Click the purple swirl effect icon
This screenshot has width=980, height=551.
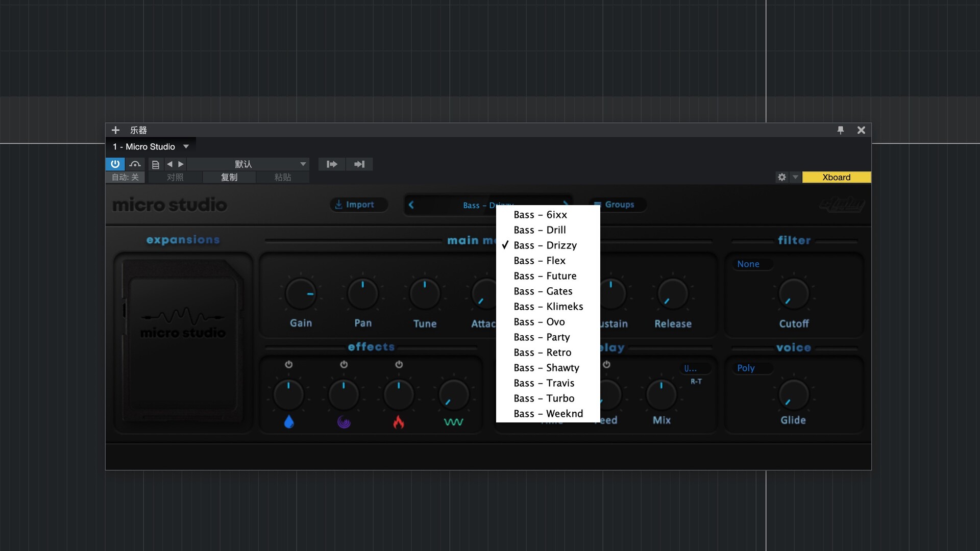344,422
